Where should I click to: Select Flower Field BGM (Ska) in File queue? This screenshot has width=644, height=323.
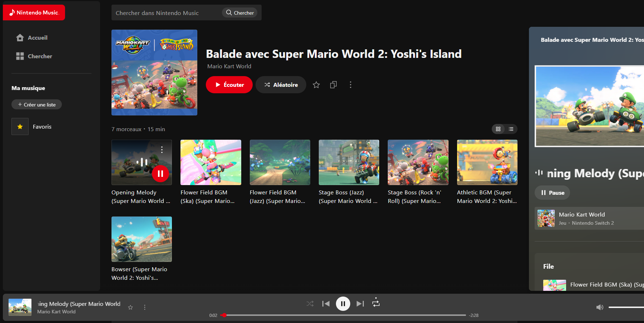pyautogui.click(x=594, y=285)
